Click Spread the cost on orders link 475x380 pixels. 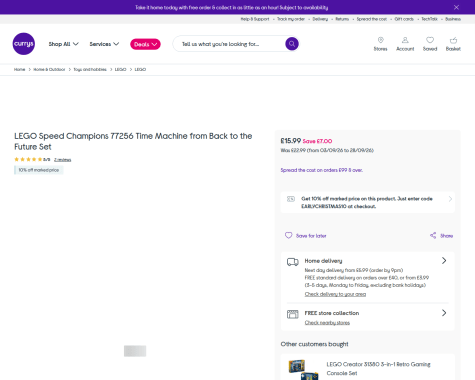322,170
